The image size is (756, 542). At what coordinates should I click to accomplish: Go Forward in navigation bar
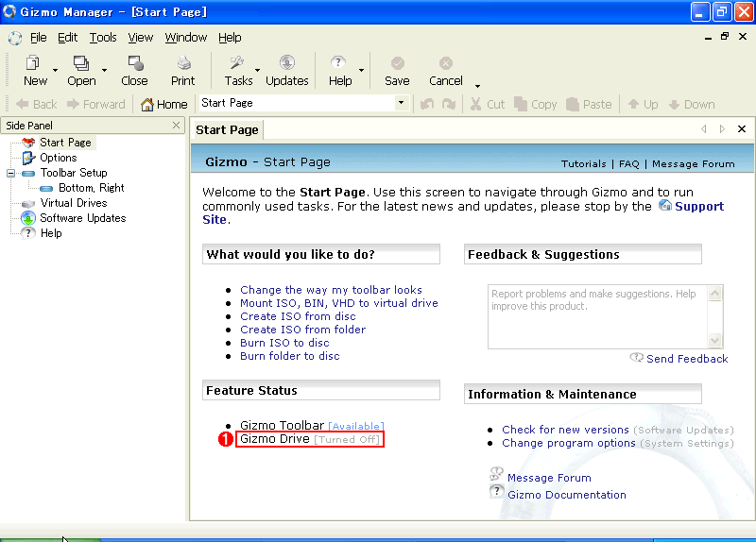click(96, 104)
